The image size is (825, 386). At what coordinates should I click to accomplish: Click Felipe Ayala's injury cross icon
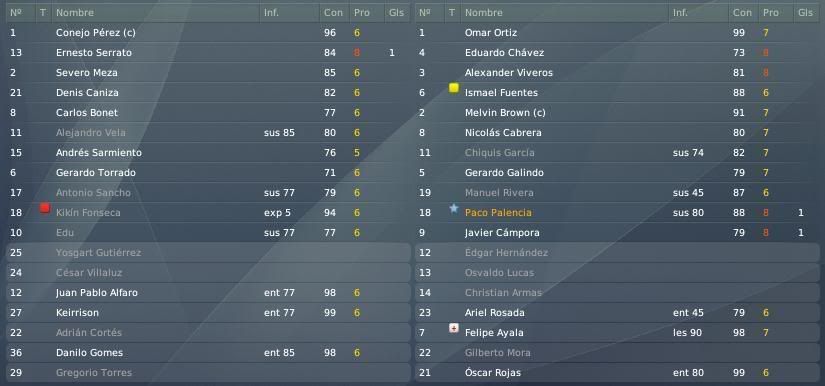454,328
